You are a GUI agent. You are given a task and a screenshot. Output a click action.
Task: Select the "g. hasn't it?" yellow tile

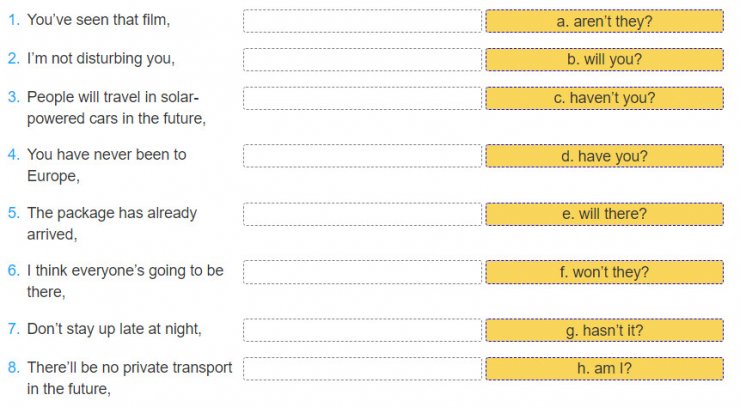604,330
